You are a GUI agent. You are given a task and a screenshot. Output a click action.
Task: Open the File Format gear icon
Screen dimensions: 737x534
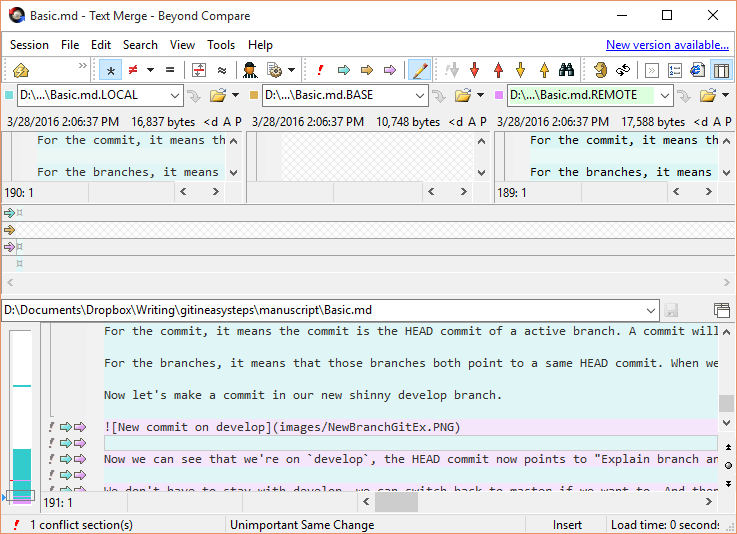coord(274,71)
